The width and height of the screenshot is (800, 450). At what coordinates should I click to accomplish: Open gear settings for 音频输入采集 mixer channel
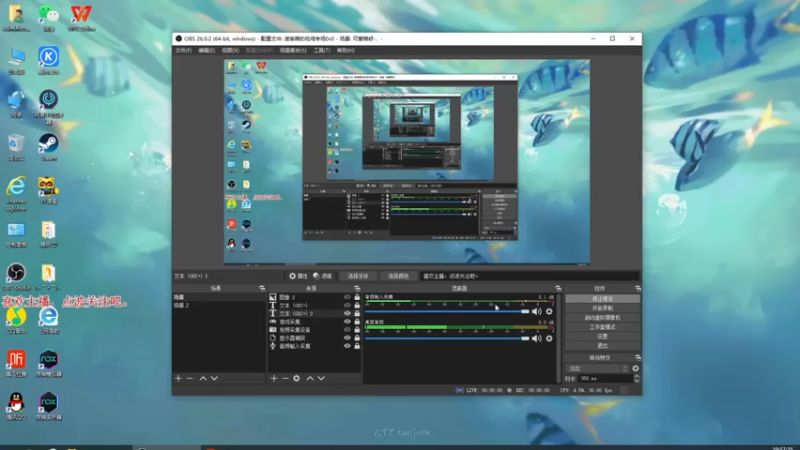[549, 311]
